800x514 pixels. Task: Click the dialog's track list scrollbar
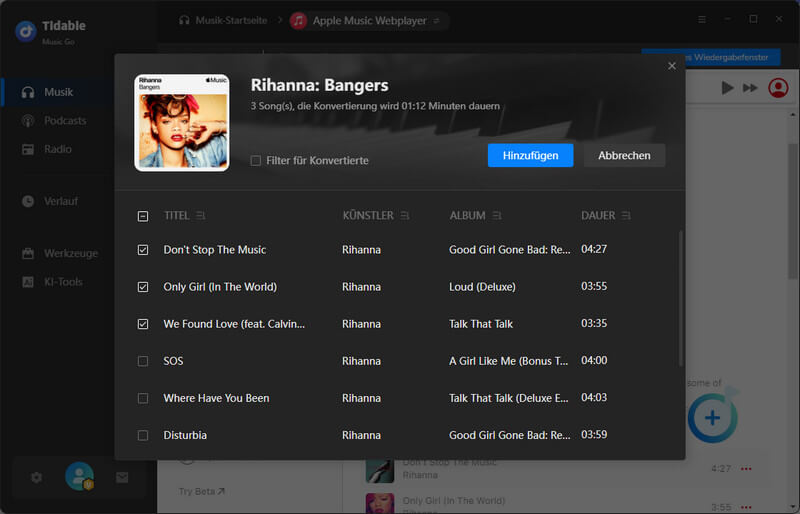click(680, 299)
